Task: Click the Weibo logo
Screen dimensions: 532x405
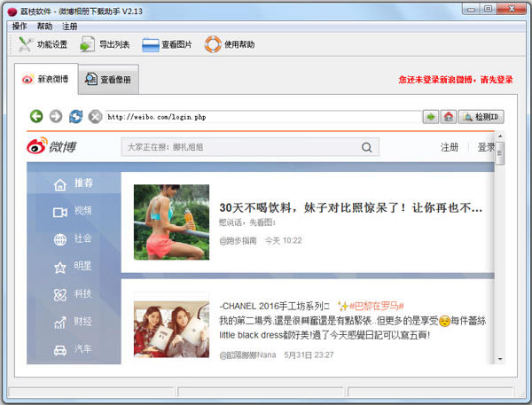Action: point(51,146)
